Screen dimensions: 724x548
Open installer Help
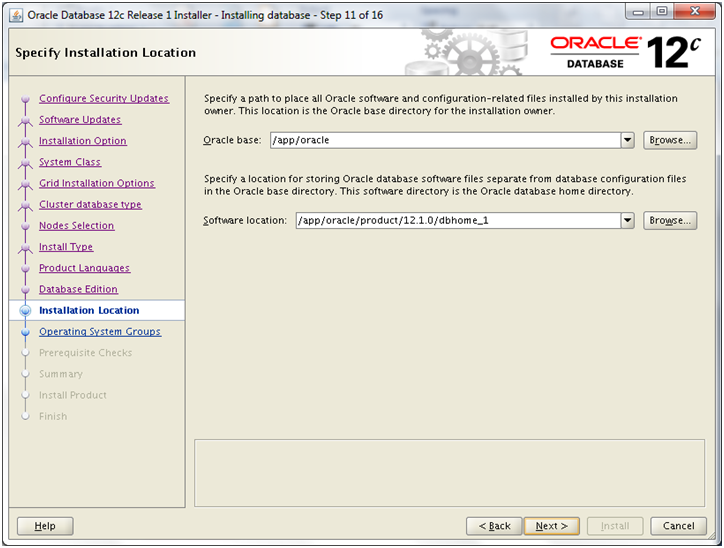tap(45, 526)
